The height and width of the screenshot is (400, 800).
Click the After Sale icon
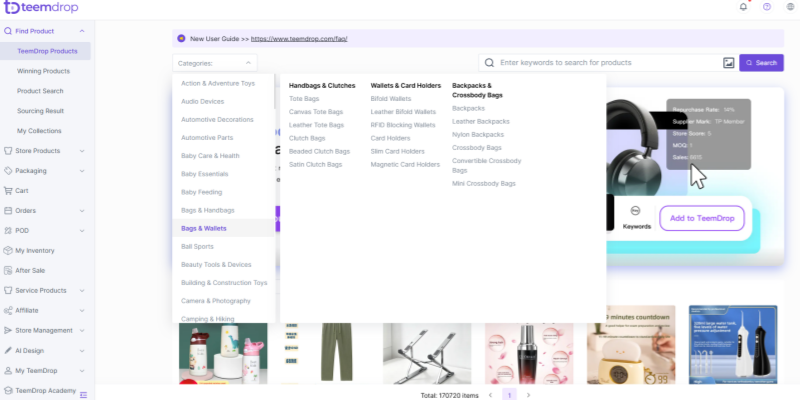[x=8, y=270]
